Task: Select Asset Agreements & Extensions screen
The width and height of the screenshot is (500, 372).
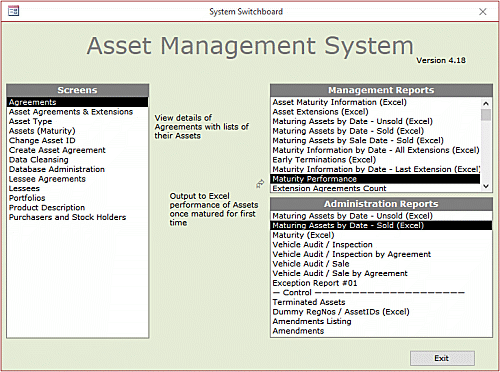Action: (77, 112)
